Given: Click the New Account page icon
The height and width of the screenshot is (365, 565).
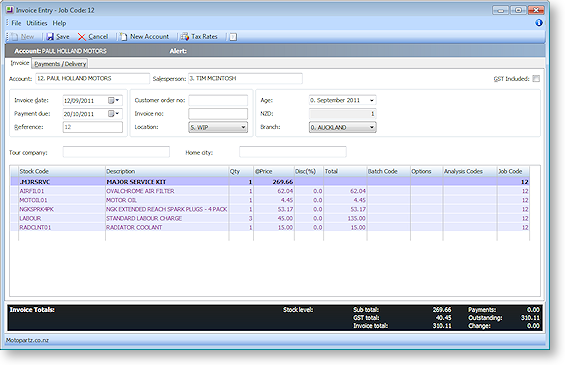Looking at the screenshot, I should (x=124, y=37).
